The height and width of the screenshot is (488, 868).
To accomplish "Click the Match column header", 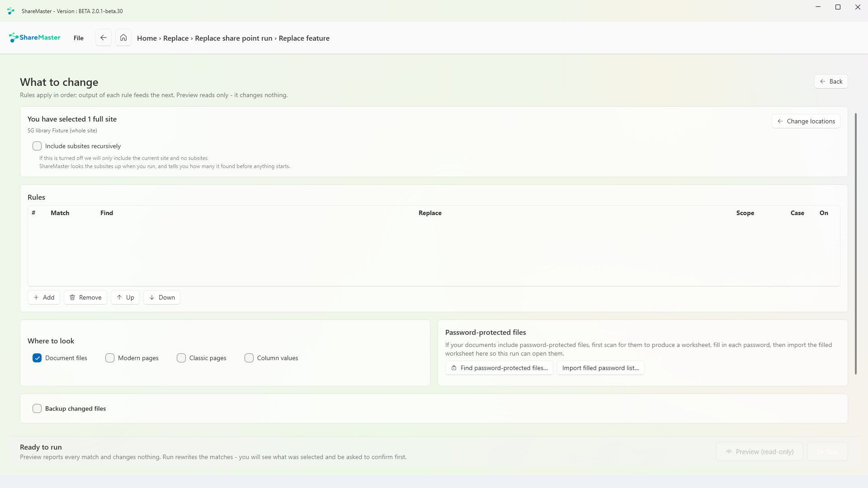I will [x=60, y=213].
